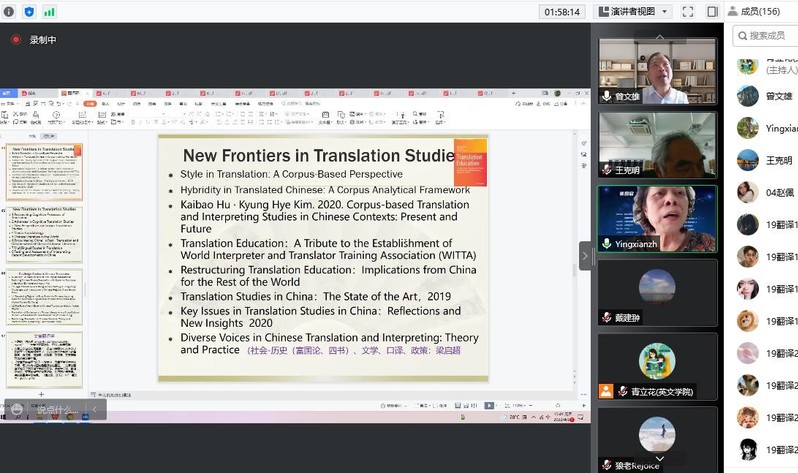Open a new WPS document tab with plus

pyautogui.click(x=514, y=93)
